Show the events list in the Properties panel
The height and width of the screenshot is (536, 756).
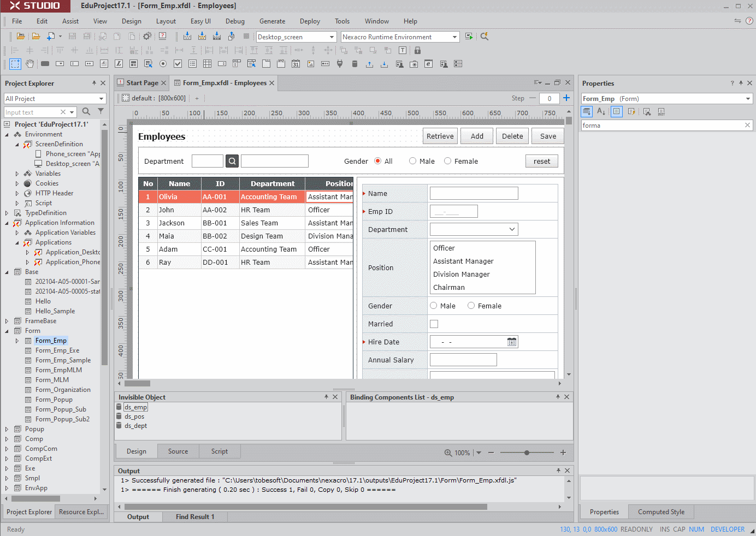(631, 111)
